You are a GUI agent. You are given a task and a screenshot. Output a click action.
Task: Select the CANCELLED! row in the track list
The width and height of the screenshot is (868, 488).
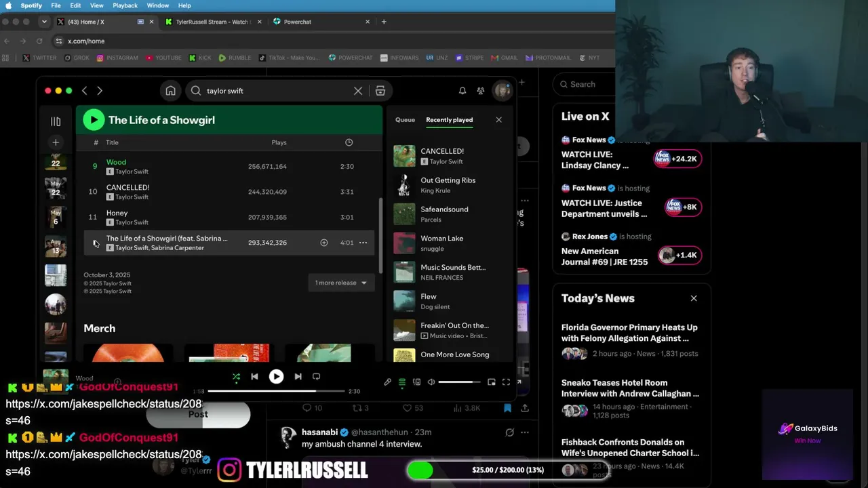point(229,192)
